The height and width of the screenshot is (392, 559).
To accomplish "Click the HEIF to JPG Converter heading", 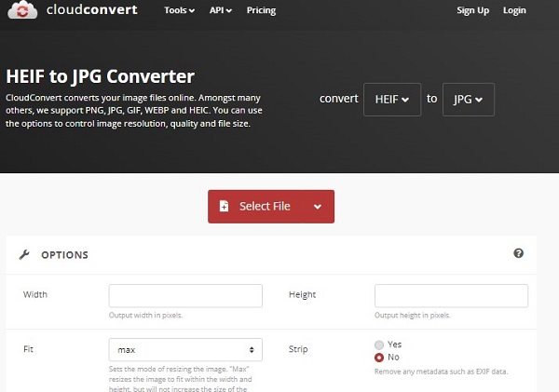I will [101, 76].
